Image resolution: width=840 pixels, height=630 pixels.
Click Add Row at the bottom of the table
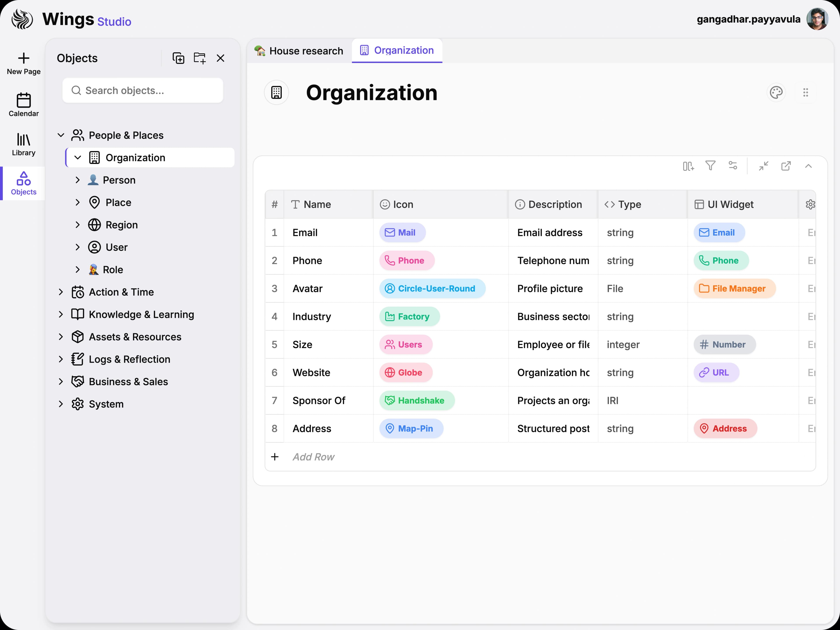click(314, 457)
